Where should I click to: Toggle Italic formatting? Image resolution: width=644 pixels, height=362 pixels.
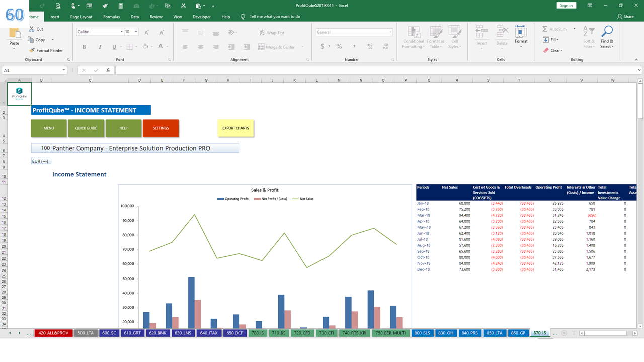pyautogui.click(x=99, y=47)
